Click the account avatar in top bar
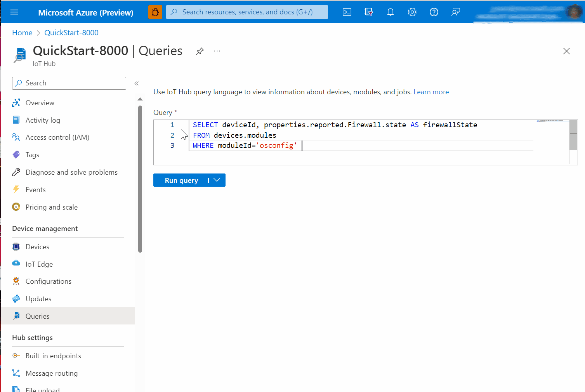This screenshot has height=392, width=585. (574, 12)
